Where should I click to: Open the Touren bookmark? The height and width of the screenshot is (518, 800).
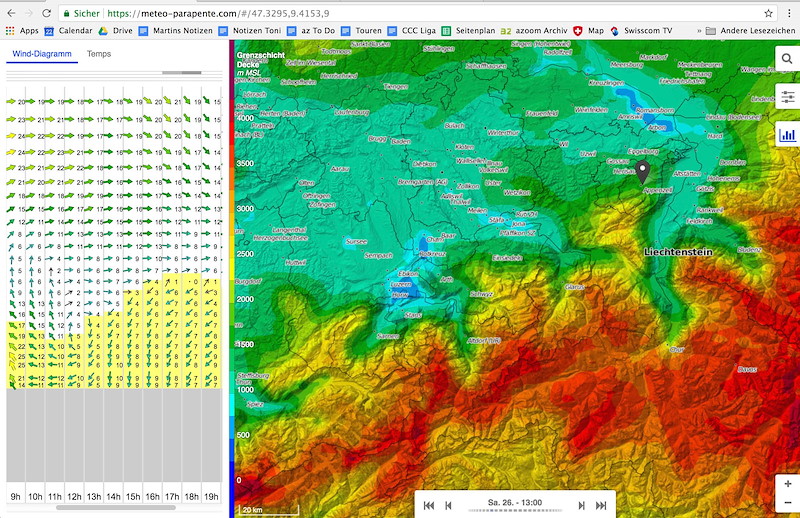[x=361, y=31]
